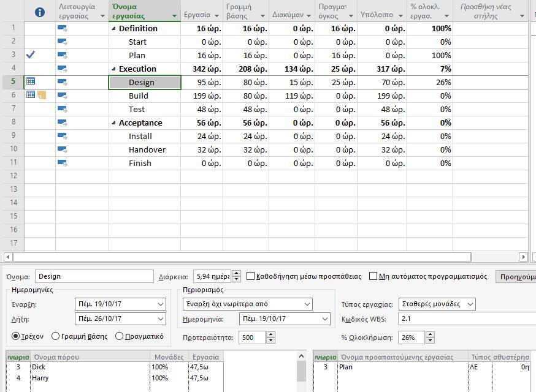Open the Τύπος εργασίας dropdown

[x=470, y=304]
